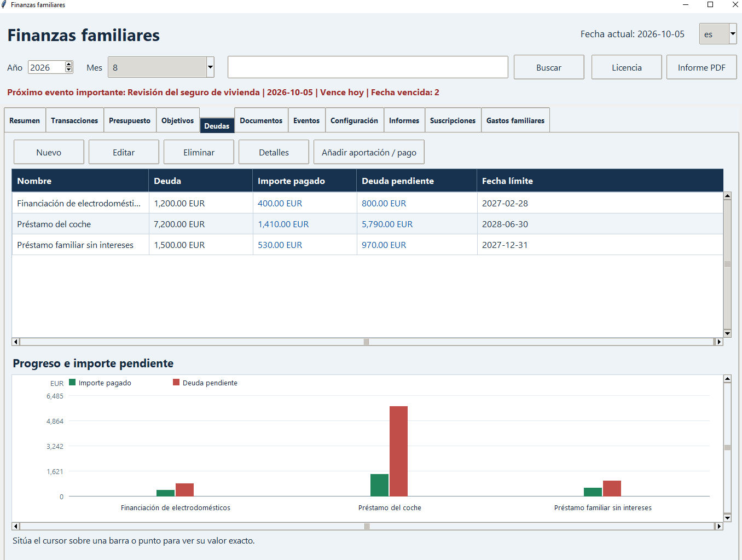Generate the Informe PDF report
The image size is (742, 560).
[702, 67]
